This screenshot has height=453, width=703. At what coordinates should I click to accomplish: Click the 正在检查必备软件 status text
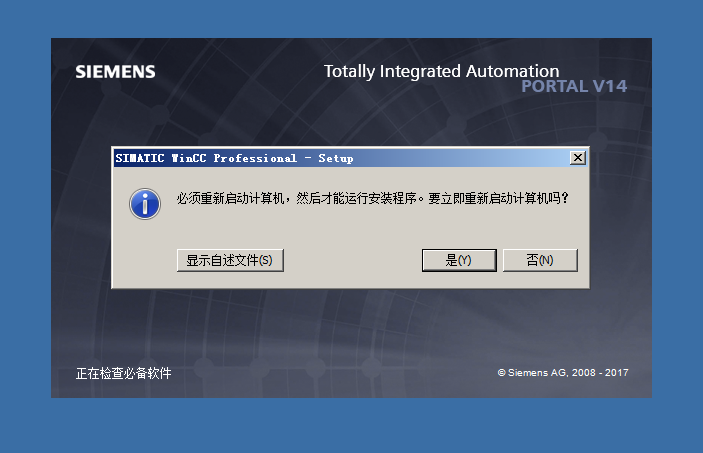pyautogui.click(x=123, y=373)
